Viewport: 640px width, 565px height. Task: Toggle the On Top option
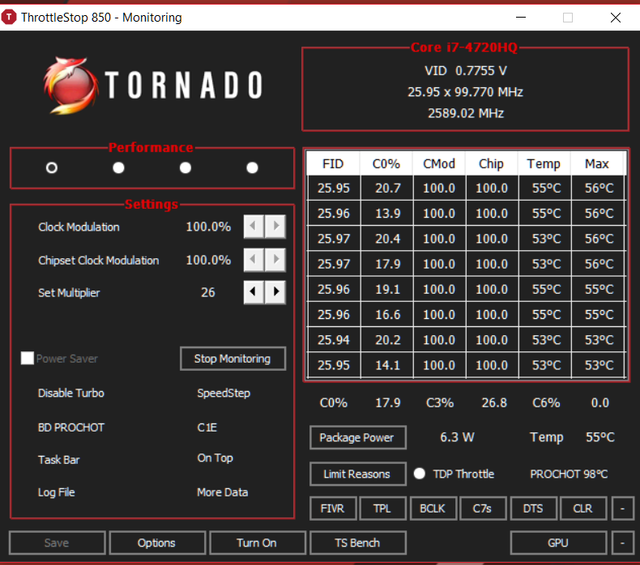click(x=215, y=458)
